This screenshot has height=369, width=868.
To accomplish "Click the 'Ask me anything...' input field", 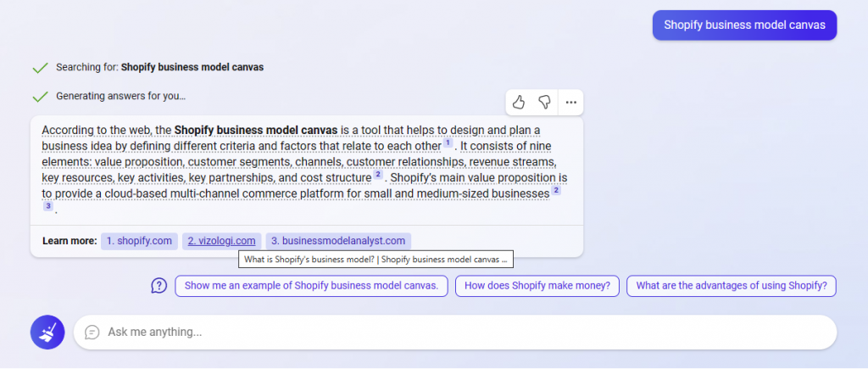I will (455, 332).
